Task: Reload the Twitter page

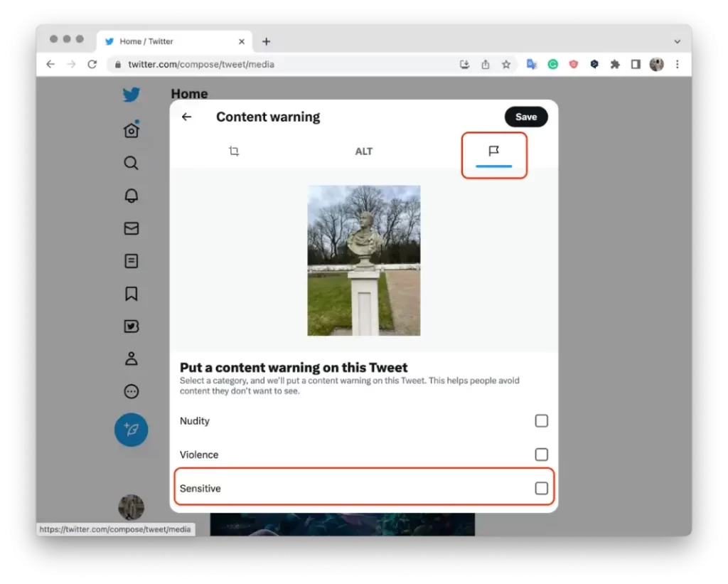Action: point(92,65)
